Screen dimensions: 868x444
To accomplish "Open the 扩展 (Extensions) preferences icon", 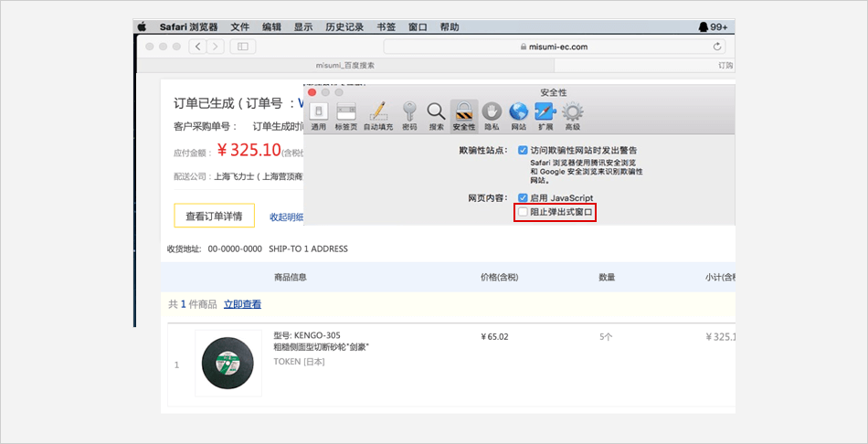I will [x=545, y=113].
